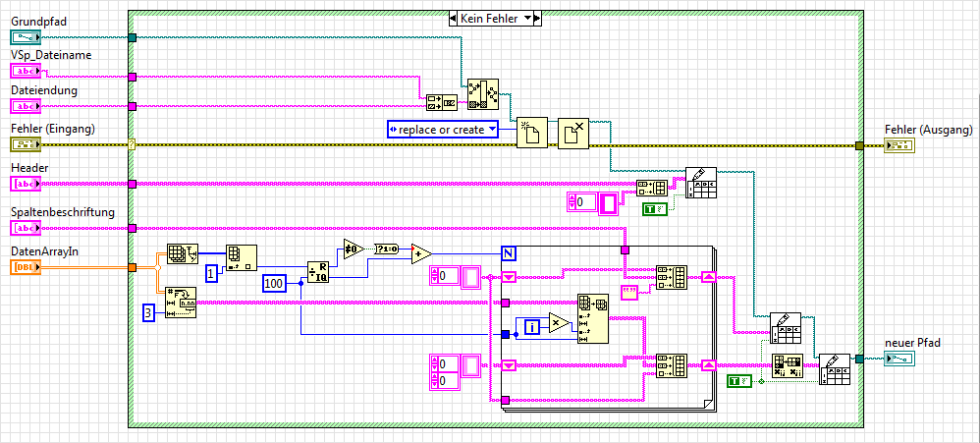Select the Dateiendung string terminal

click(26, 106)
